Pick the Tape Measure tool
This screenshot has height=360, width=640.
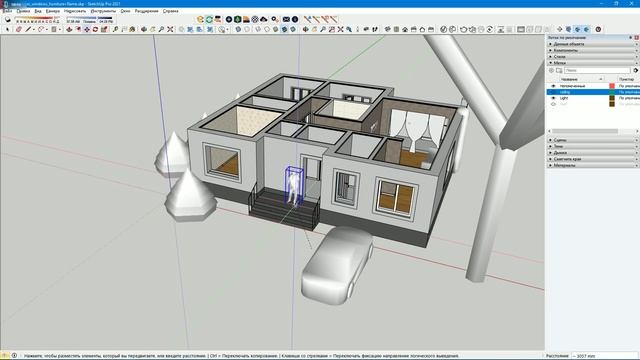(116, 29)
